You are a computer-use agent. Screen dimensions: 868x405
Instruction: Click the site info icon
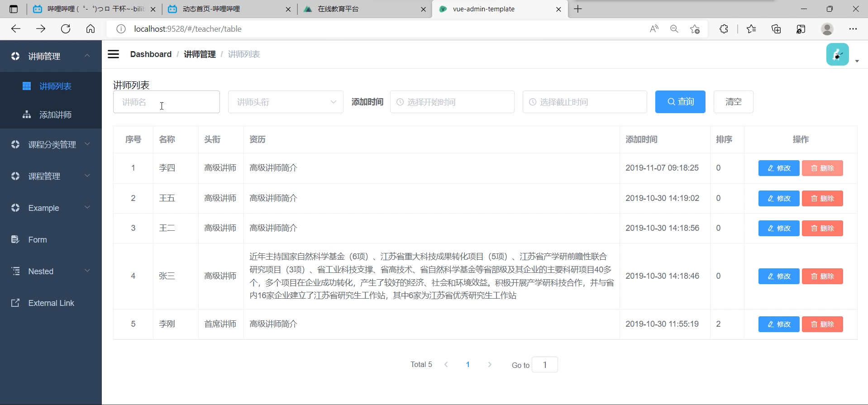(121, 29)
